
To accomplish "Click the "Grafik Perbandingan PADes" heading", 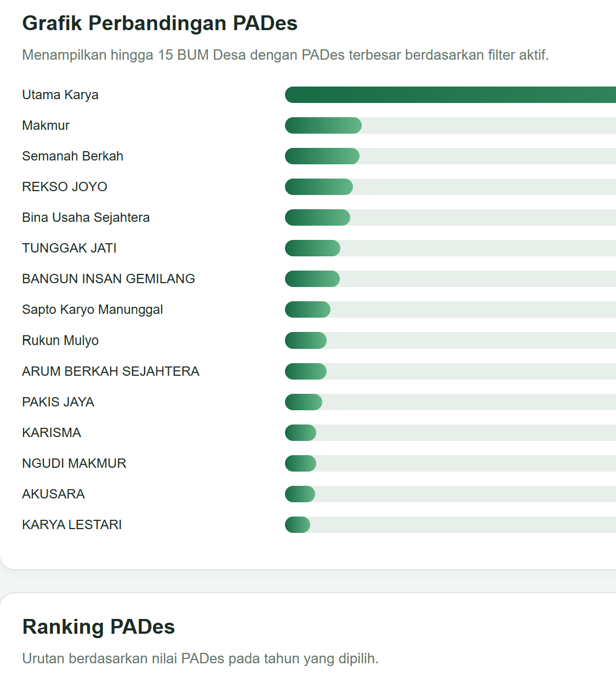I will [160, 23].
